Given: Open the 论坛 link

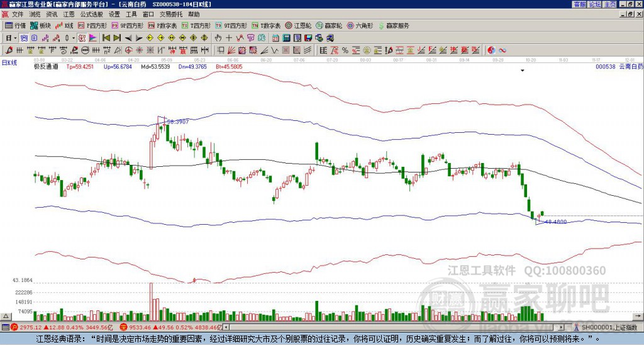Looking at the screenshot, I should pos(594,4).
